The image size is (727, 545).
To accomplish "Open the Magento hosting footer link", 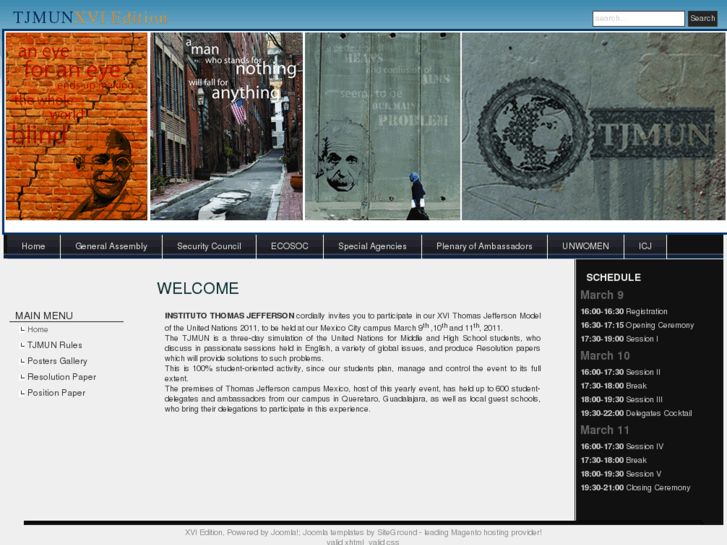I will point(482,532).
